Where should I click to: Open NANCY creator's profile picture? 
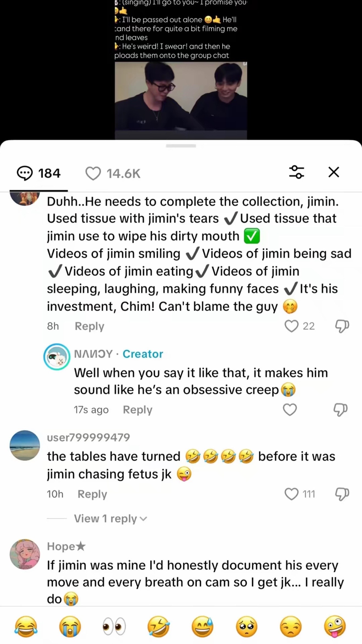tap(57, 357)
